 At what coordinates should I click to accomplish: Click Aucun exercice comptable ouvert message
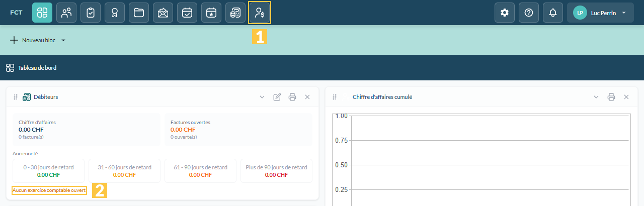click(49, 191)
